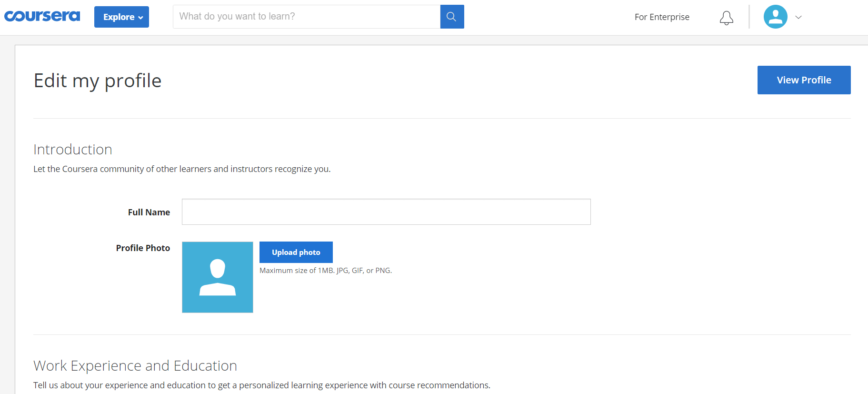The width and height of the screenshot is (868, 394).
Task: Click the profile photo placeholder thumbnail
Action: (218, 277)
